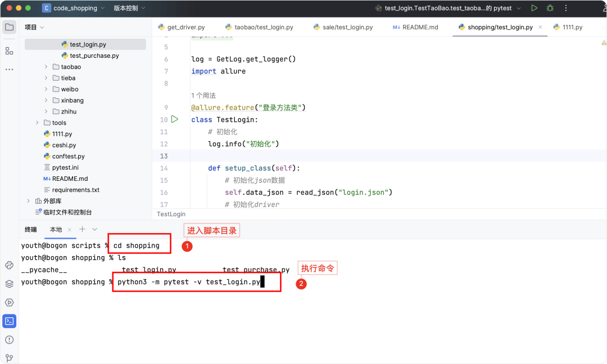Screen dimensions: 607x364
Task: Switch to 1111.py editor tab
Action: coord(568,27)
